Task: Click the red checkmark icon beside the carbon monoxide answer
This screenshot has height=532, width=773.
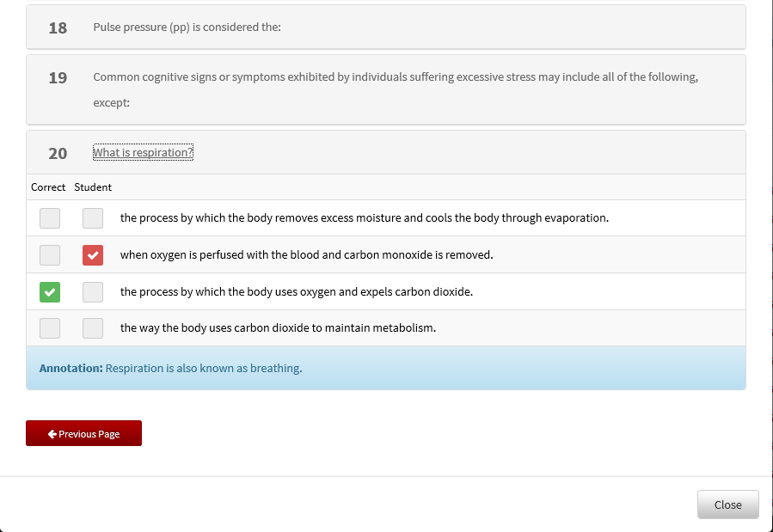Action: [92, 254]
